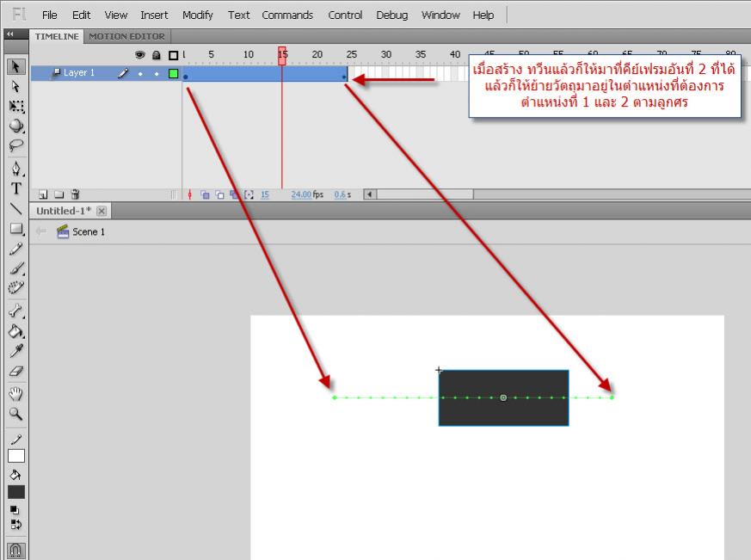This screenshot has width=751, height=560.
Task: Select the Paint Bucket tool
Action: [x=15, y=331]
